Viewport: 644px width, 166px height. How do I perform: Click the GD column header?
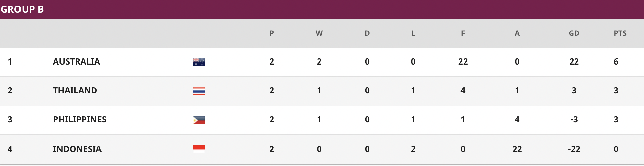click(574, 33)
